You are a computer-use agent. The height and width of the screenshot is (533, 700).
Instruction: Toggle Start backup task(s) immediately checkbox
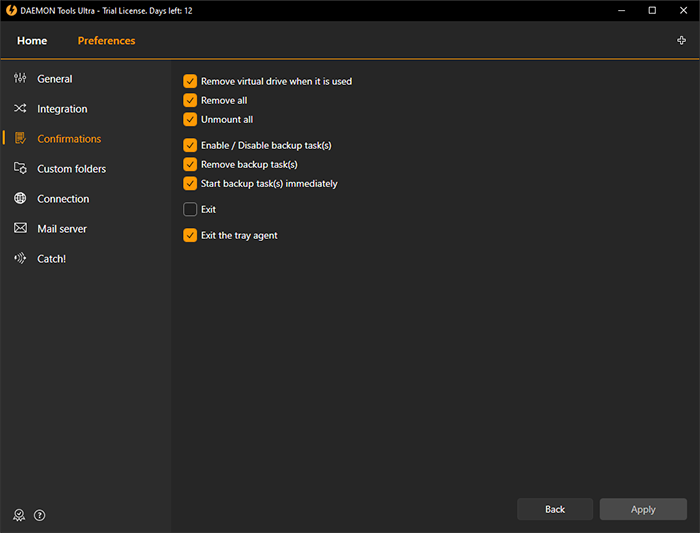coord(190,183)
